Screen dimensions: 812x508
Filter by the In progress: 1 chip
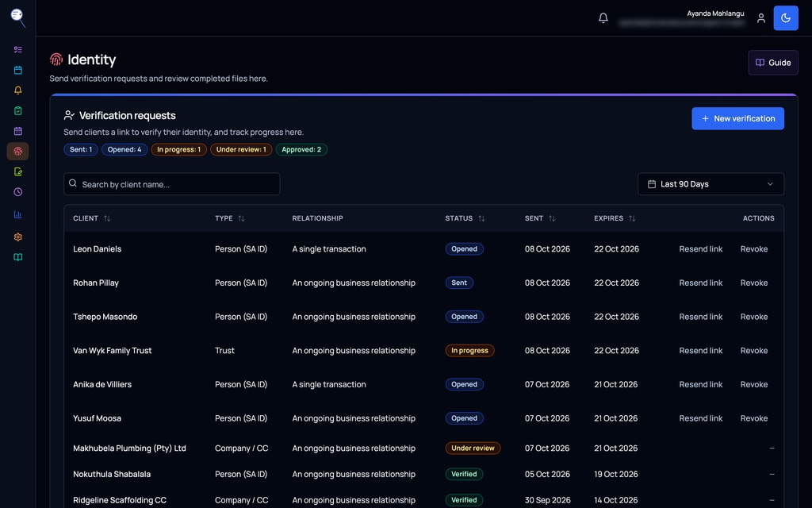click(x=178, y=149)
